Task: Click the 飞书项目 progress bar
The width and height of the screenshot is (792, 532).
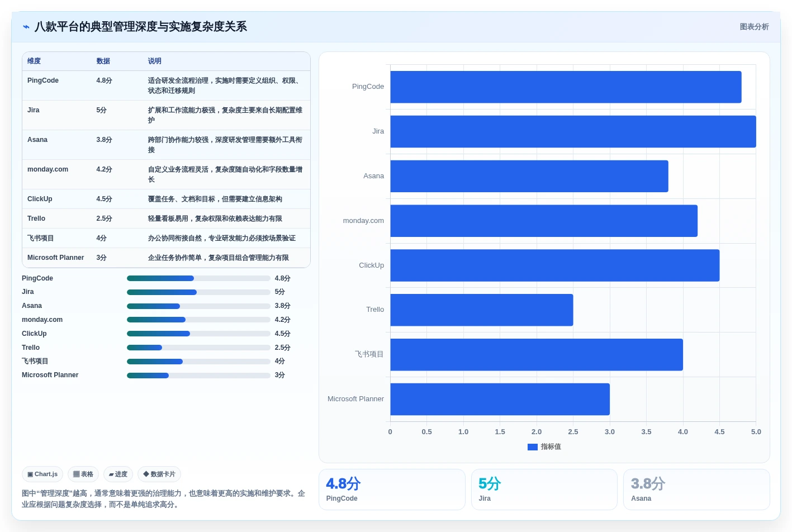Action: [198, 362]
